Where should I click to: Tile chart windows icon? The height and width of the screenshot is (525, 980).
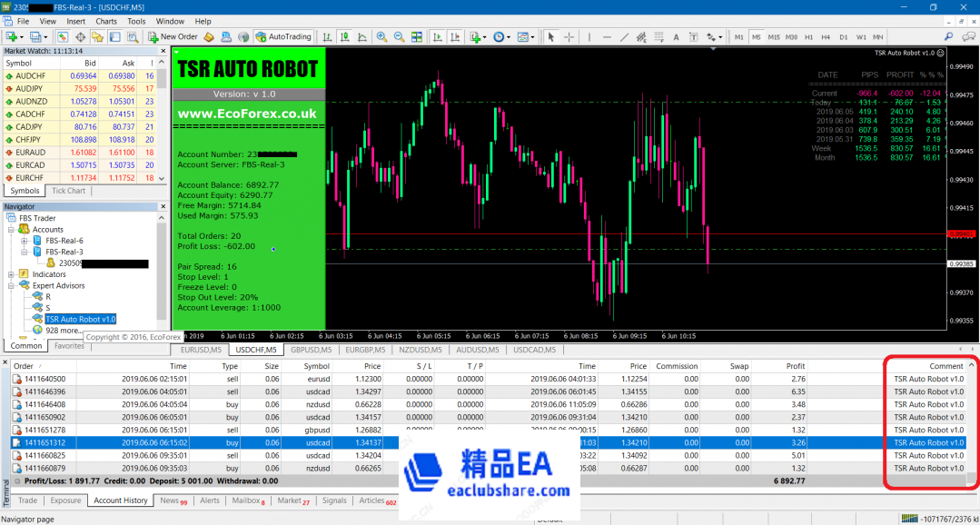coord(416,37)
